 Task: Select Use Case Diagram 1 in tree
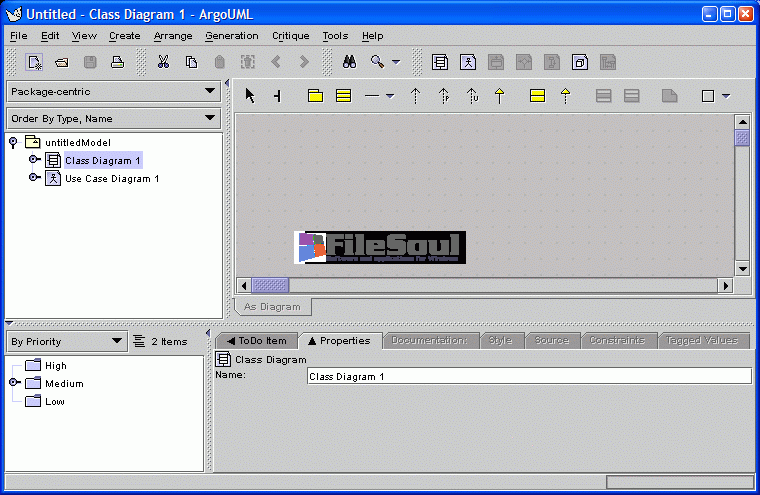[111, 178]
